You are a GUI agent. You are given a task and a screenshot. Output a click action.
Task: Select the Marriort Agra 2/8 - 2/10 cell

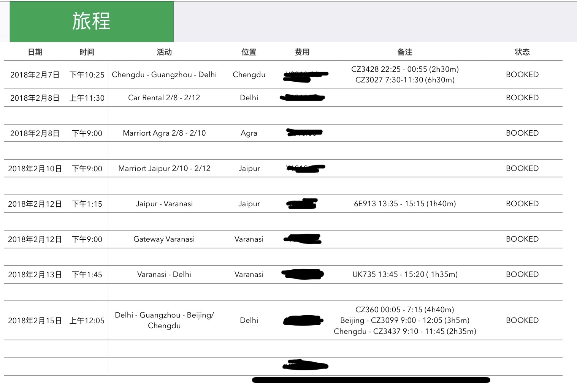click(164, 133)
